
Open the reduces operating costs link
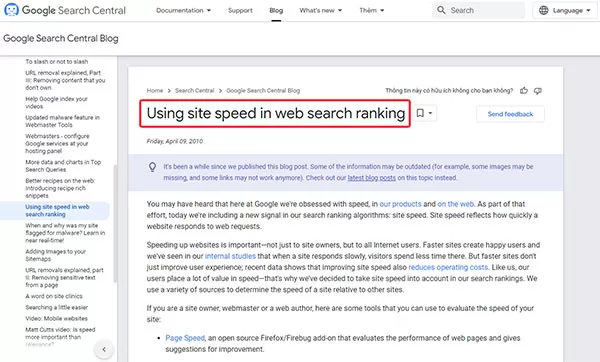[448, 267]
